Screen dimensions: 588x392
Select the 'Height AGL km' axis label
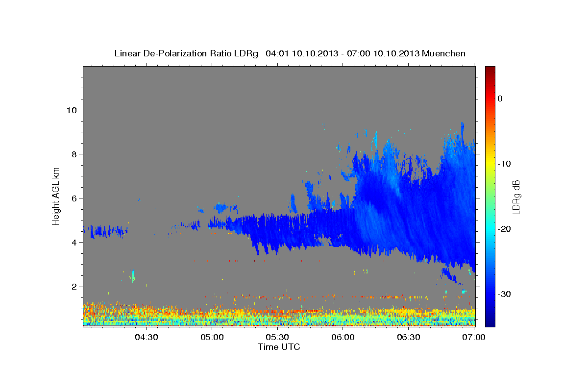tap(56, 196)
